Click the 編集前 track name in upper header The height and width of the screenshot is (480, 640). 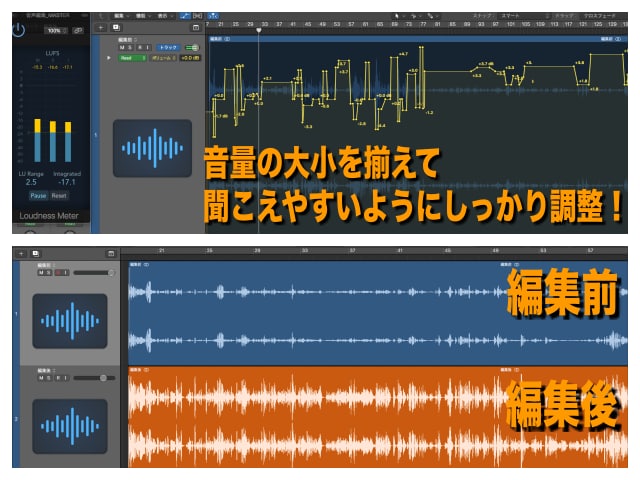tap(125, 40)
